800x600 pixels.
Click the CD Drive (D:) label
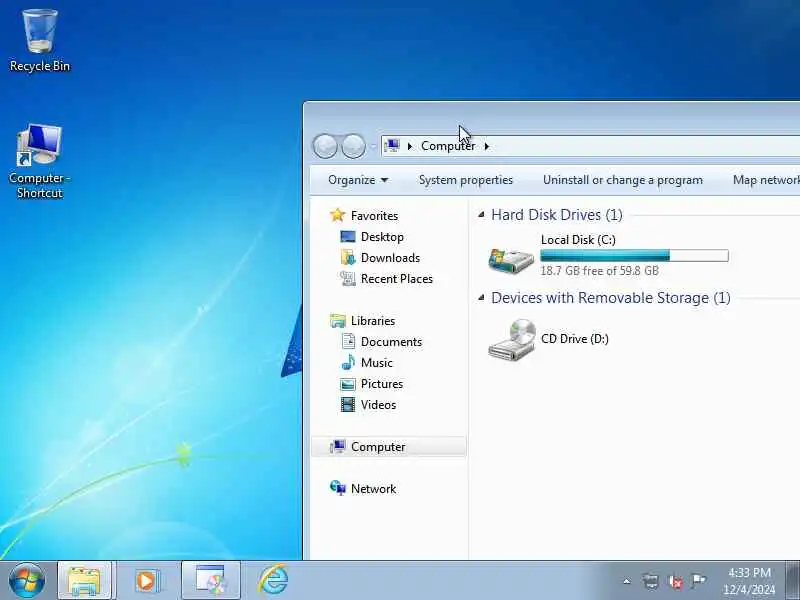[574, 339]
